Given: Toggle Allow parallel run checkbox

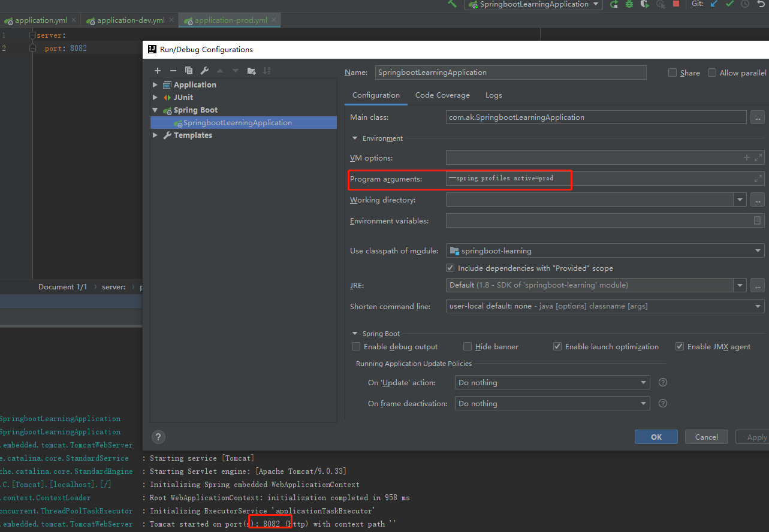Looking at the screenshot, I should tap(712, 72).
